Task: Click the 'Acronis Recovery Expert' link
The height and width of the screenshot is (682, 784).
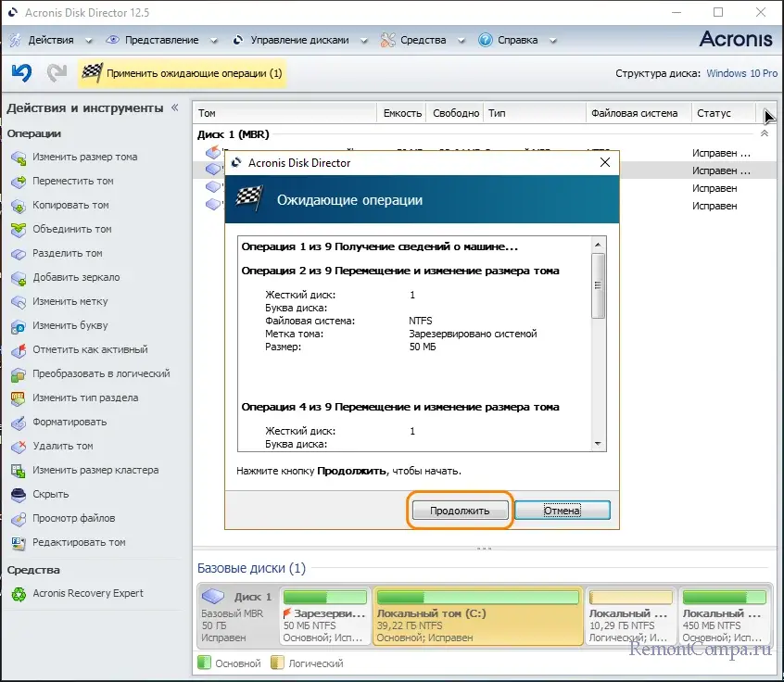Action: (88, 593)
